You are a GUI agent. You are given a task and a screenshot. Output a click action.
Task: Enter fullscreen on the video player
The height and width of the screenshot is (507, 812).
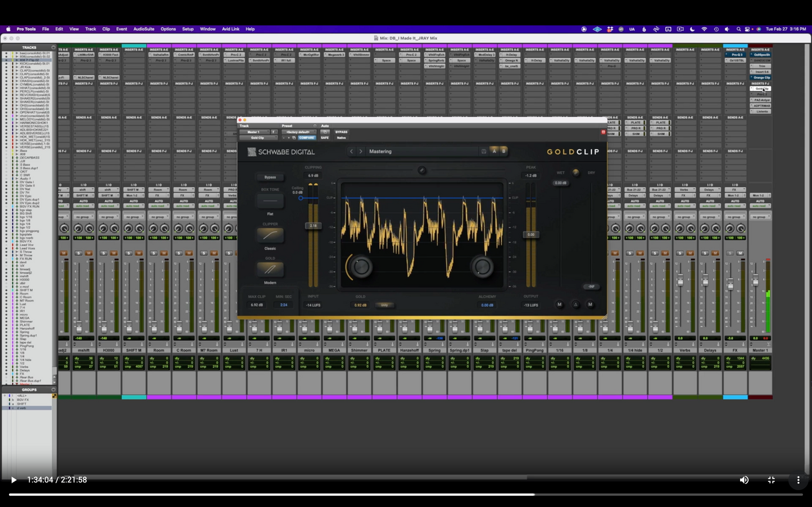(772, 480)
